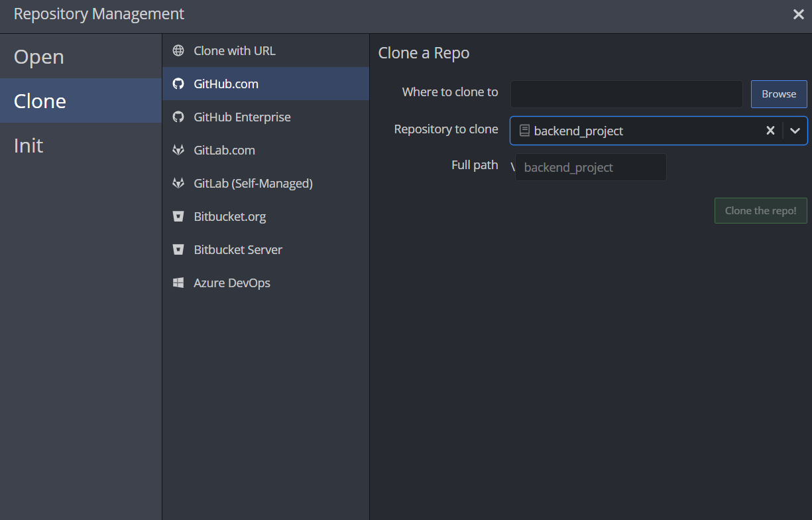The width and height of the screenshot is (812, 520).
Task: Choose the Clone with URL option
Action: click(x=233, y=50)
